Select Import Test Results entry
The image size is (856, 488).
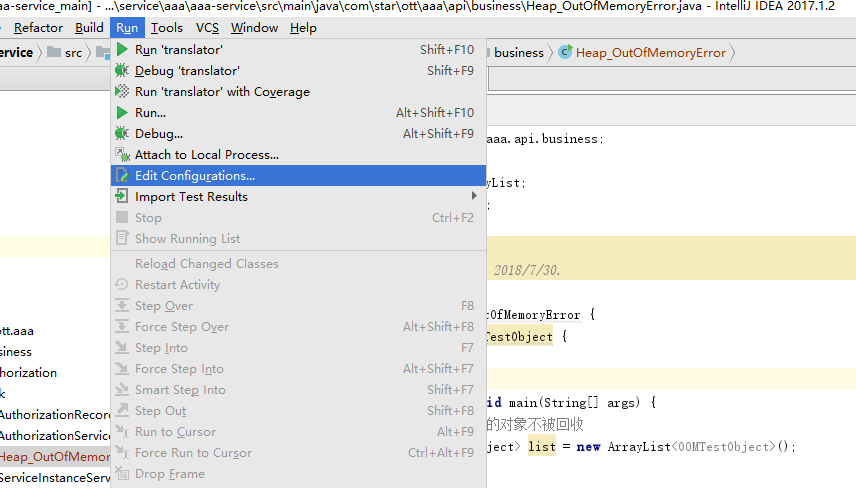coord(298,197)
